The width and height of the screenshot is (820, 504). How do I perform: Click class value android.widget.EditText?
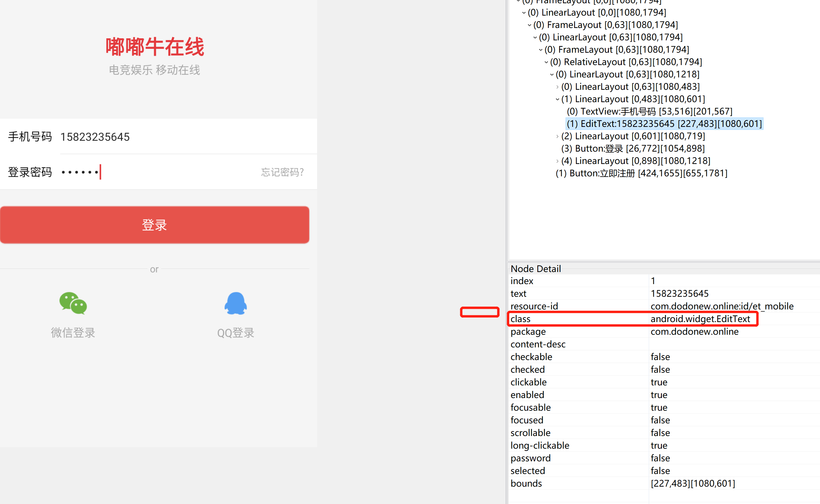[700, 319]
